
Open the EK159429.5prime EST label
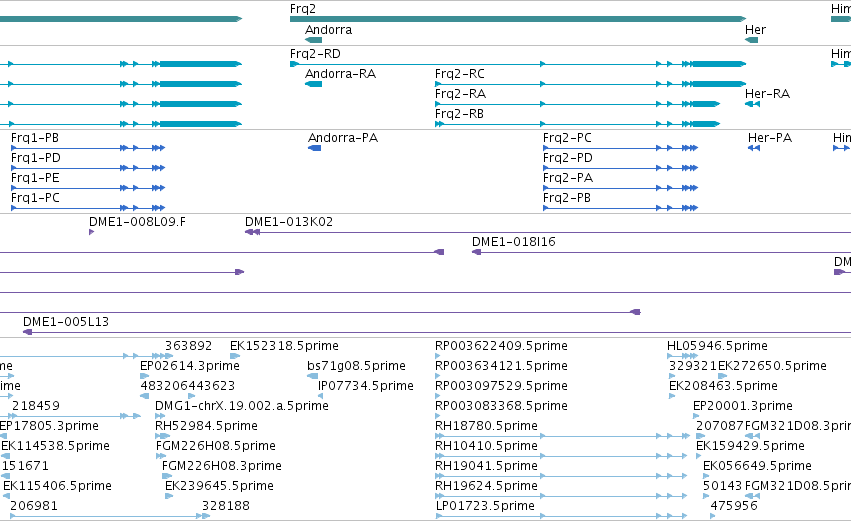click(x=750, y=446)
